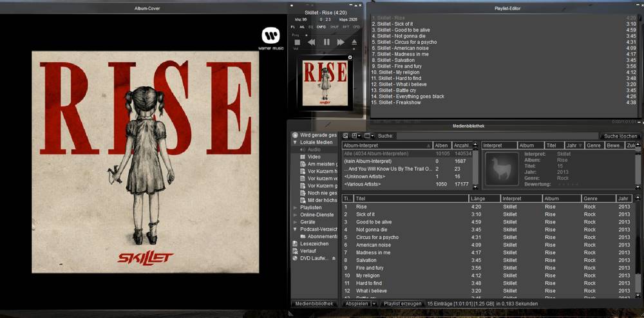Click the llama album art placeholder
Screen dimensions: 644x318
pos(502,169)
